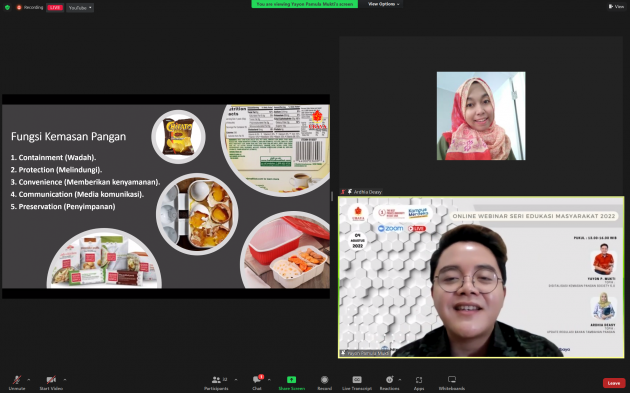Open the YouTube live stream dropdown
Viewport: 630px width, 393px height.
[x=80, y=8]
